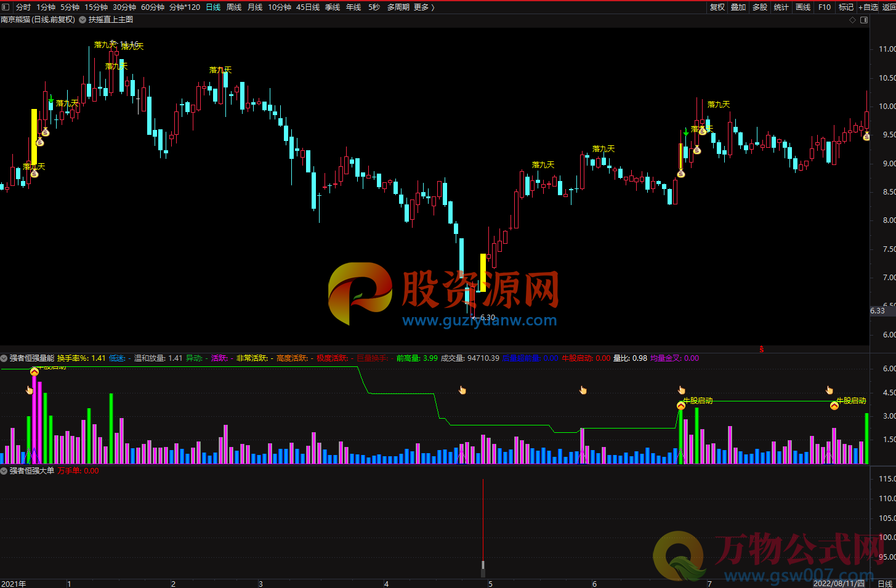
Task: Click the 成交量: 94710.39 readout
Action: coord(470,358)
